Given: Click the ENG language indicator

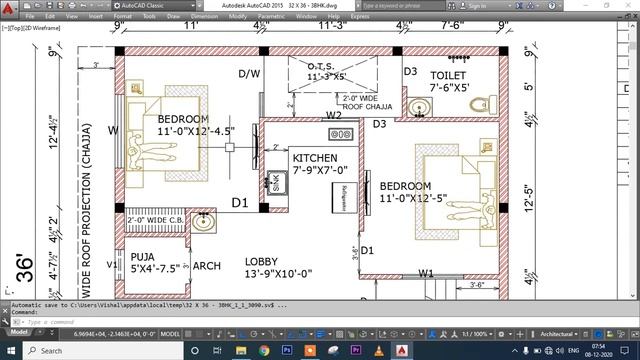Looking at the screenshot, I should pos(573,351).
